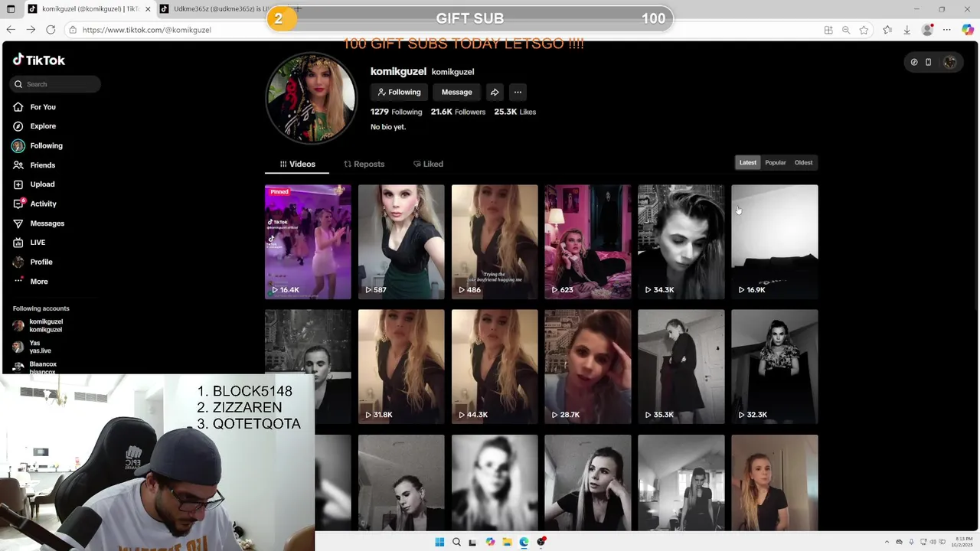Viewport: 980px width, 551px height.
Task: Sort videos by Latest
Action: pyautogui.click(x=748, y=162)
